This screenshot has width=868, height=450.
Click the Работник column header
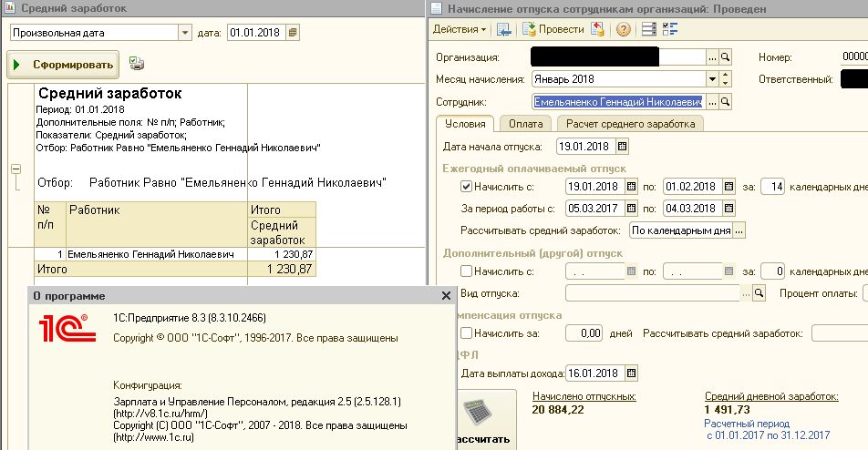(157, 224)
